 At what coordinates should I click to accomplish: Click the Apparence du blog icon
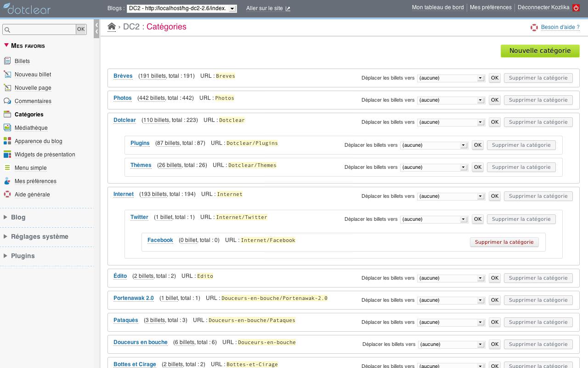click(x=7, y=141)
